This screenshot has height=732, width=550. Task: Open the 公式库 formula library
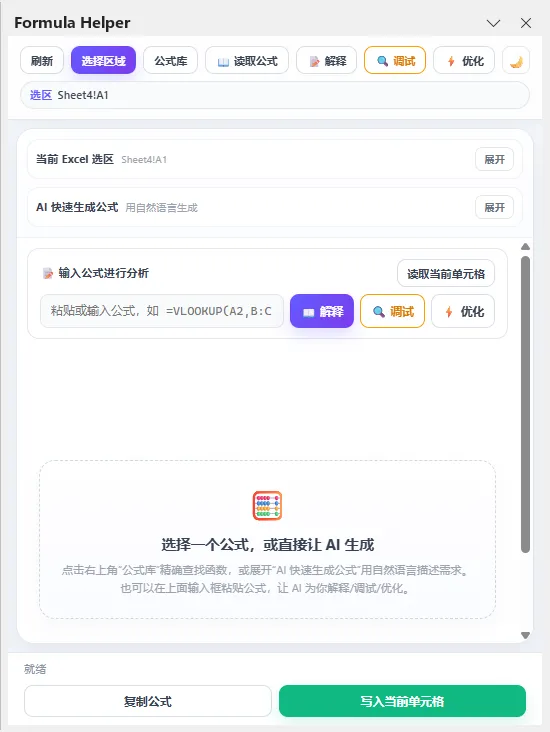[170, 61]
